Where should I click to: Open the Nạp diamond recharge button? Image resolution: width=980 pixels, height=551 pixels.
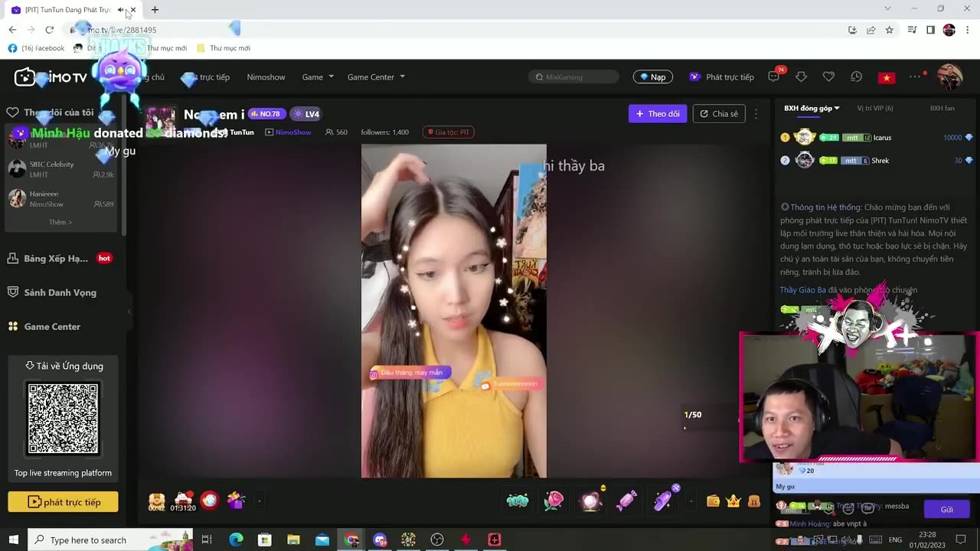[x=653, y=77]
